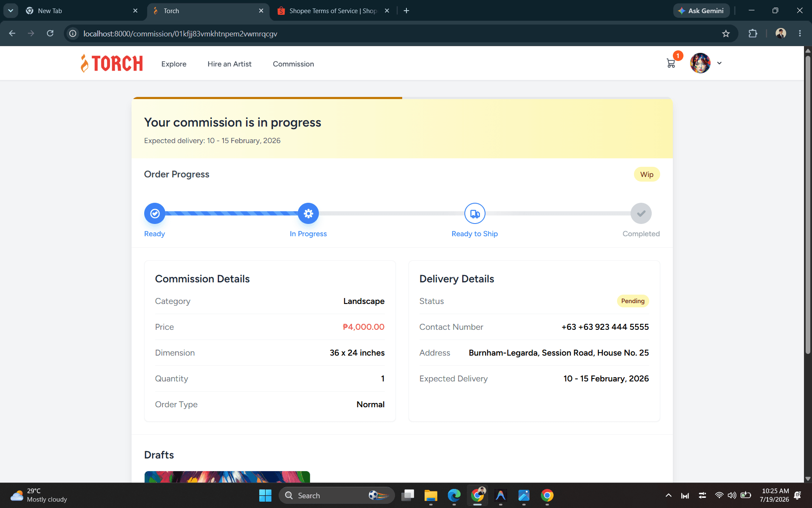This screenshot has height=508, width=812.
Task: Click the Ask Gemini button
Action: click(x=701, y=11)
